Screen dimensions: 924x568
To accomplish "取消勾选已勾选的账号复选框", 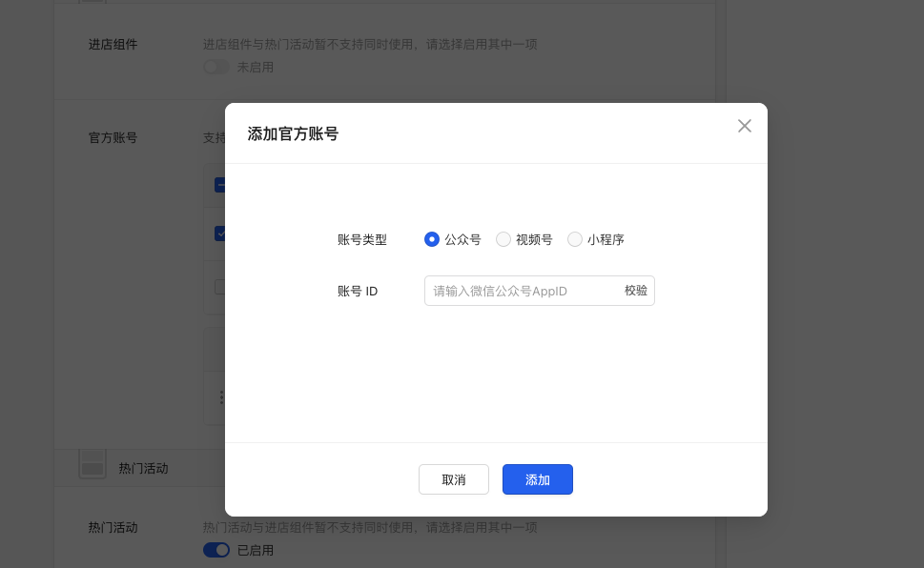I will coord(221,233).
